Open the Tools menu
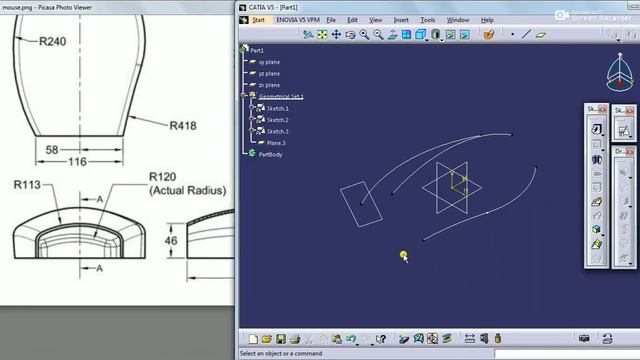The width and height of the screenshot is (640, 360). click(x=428, y=20)
